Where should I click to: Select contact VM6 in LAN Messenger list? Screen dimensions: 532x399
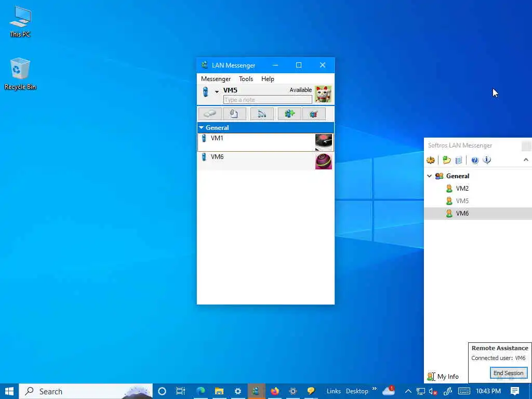click(265, 161)
